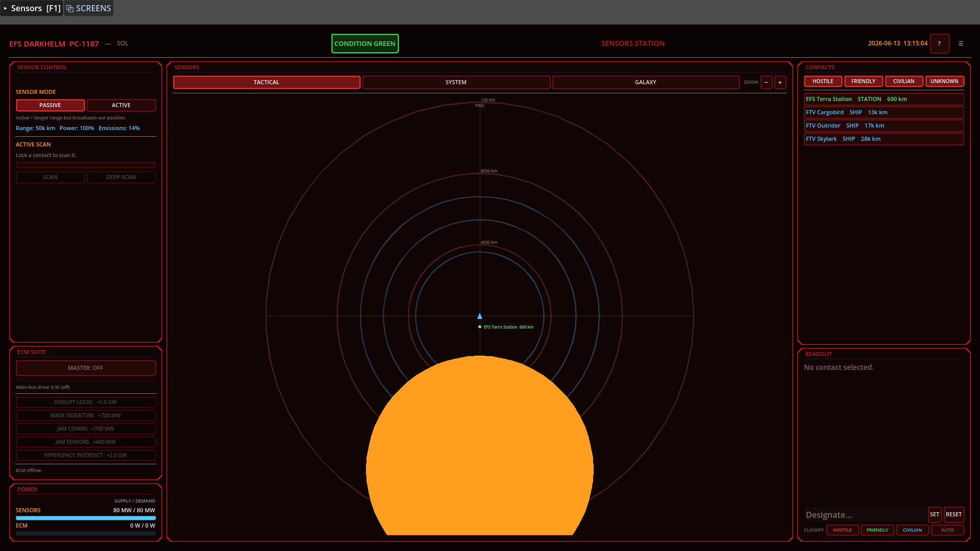This screenshot has width=980, height=551.
Task: Zoom out with the minus button
Action: 766,82
